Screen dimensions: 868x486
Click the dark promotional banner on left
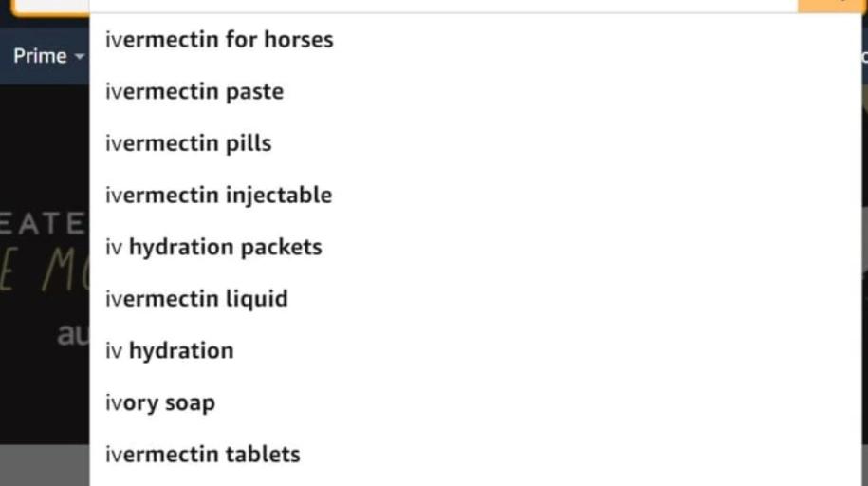point(44,142)
